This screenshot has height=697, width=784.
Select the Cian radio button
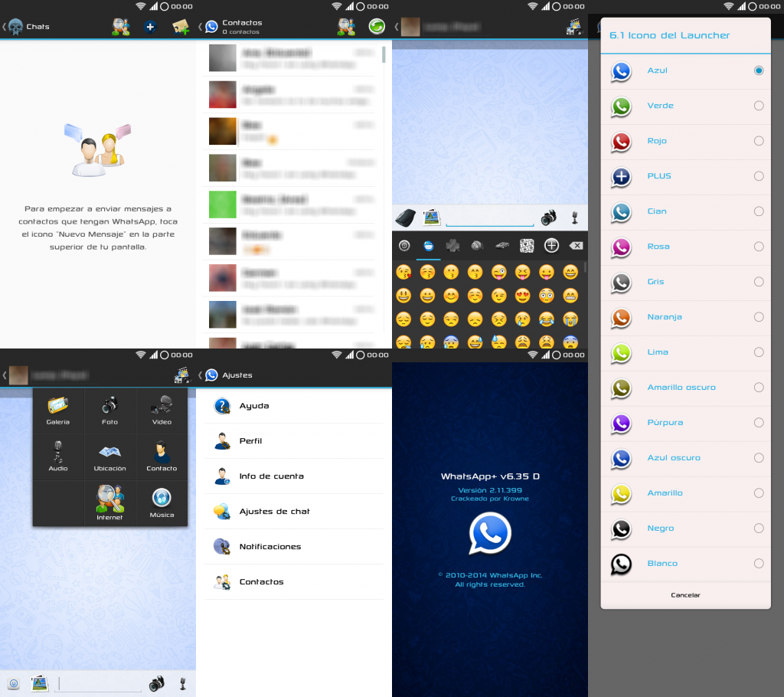(759, 211)
